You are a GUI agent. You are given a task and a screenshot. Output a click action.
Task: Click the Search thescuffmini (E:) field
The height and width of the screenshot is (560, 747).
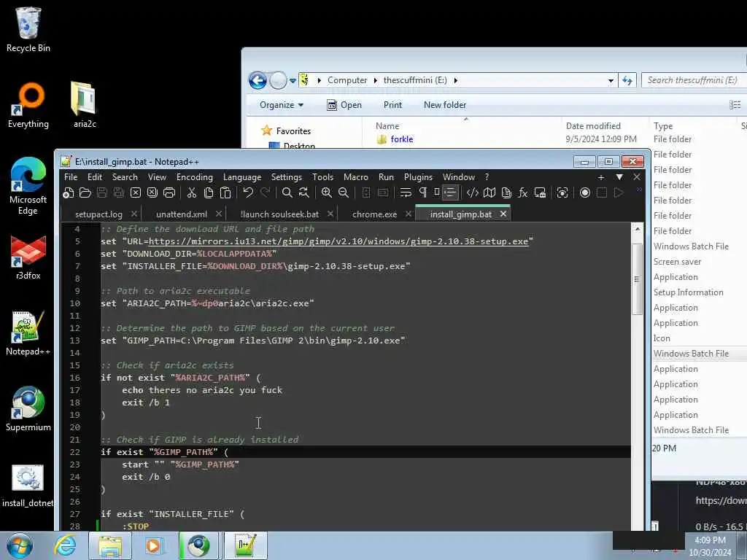(694, 80)
